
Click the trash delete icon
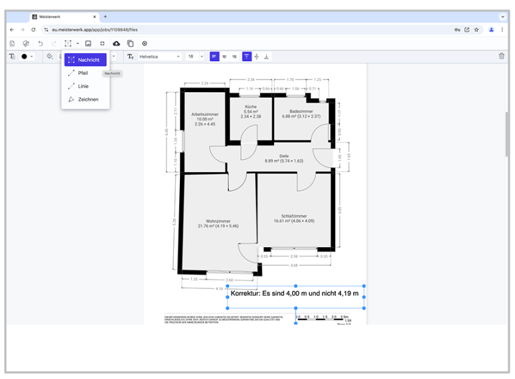click(501, 56)
